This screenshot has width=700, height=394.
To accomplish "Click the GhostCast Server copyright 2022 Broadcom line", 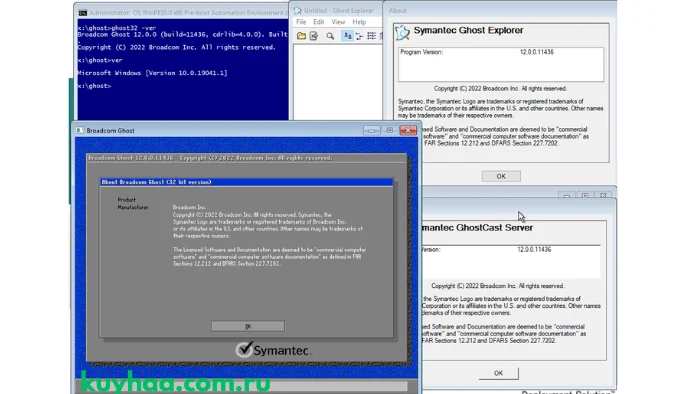I will (497, 286).
